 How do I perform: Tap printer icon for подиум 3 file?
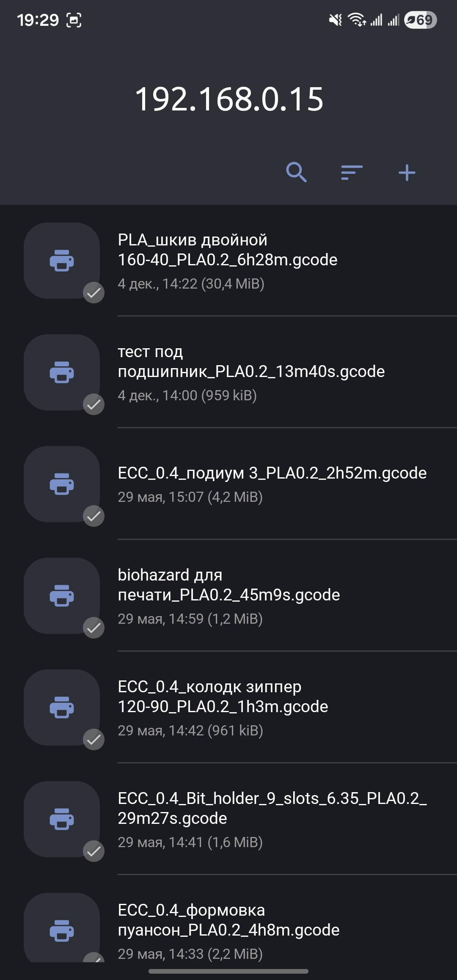pos(62,484)
